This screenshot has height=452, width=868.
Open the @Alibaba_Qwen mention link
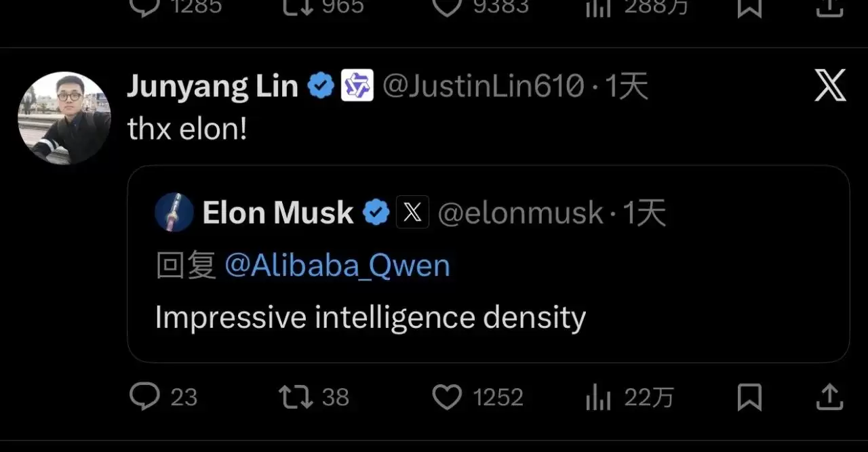(337, 266)
